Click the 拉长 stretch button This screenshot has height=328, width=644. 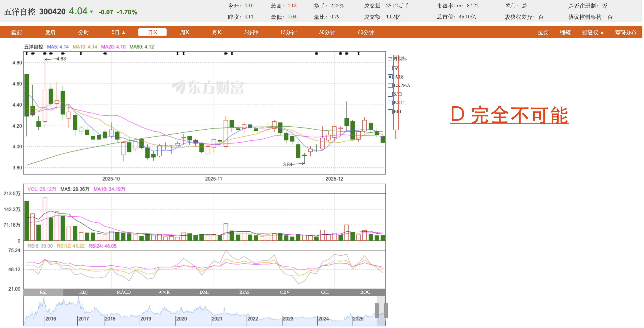[x=543, y=32]
